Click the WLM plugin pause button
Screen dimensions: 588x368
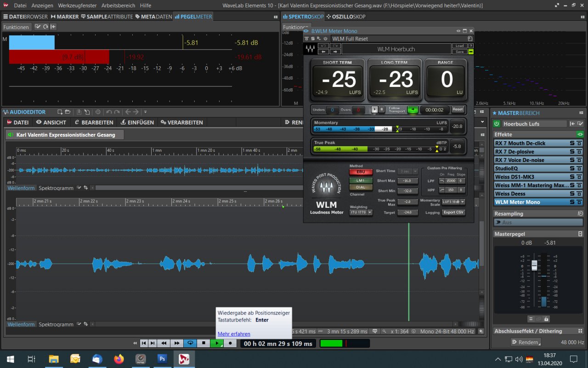pos(381,109)
